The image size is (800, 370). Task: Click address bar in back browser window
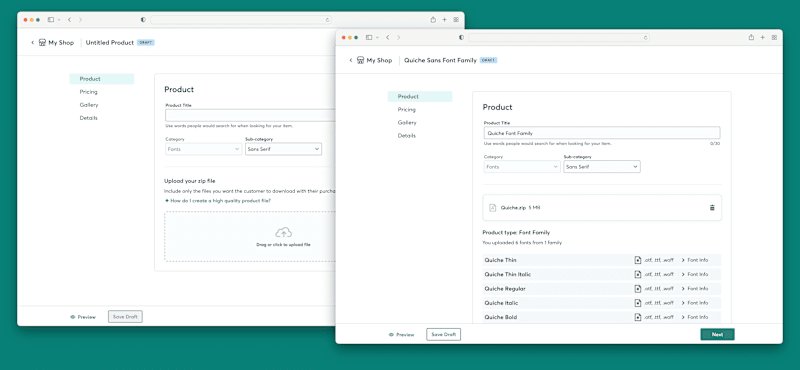pos(240,19)
